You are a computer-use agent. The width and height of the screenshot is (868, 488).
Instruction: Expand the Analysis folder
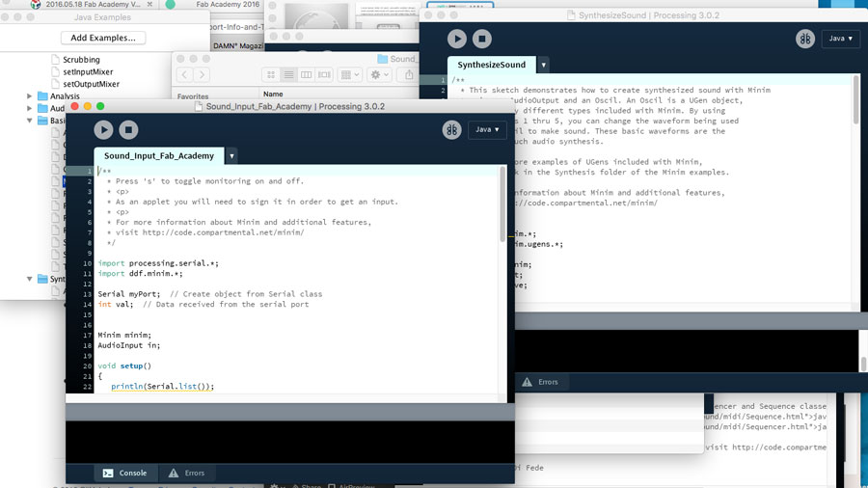point(29,96)
